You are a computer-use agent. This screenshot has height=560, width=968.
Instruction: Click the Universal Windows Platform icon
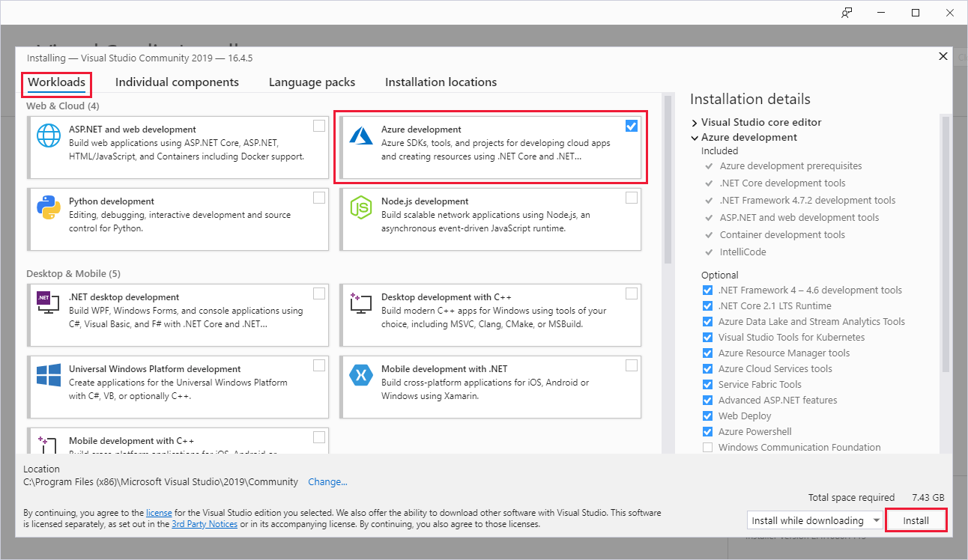coord(49,375)
